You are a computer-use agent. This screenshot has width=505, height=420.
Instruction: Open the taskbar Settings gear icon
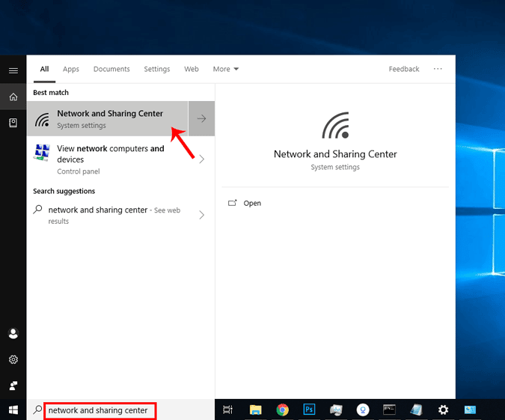click(x=443, y=410)
